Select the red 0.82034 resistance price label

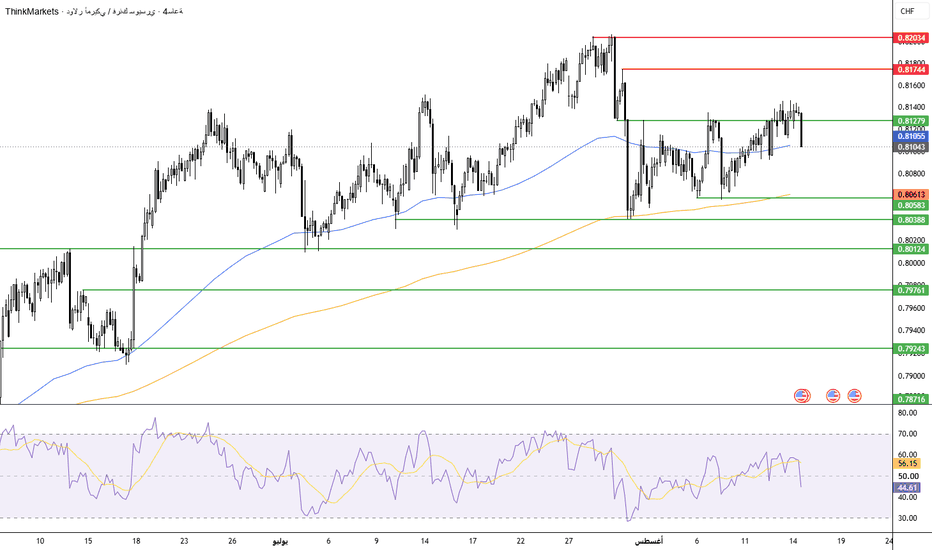[x=911, y=38]
